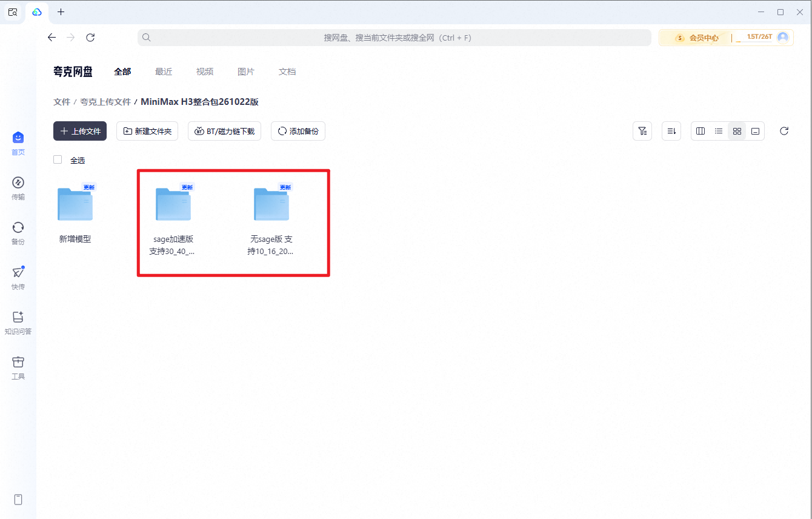Screen dimensions: 812x519
Task: Refresh the file list with the right refresh icon
Action: click(784, 131)
